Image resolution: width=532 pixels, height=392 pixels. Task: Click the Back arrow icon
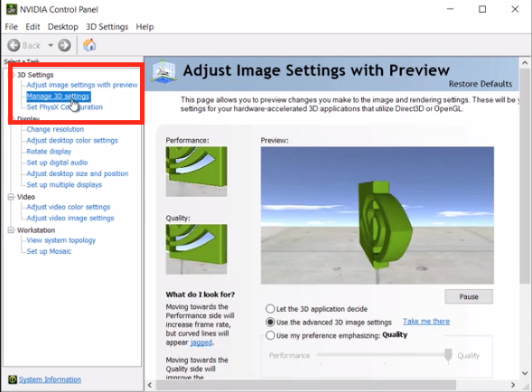tap(14, 45)
